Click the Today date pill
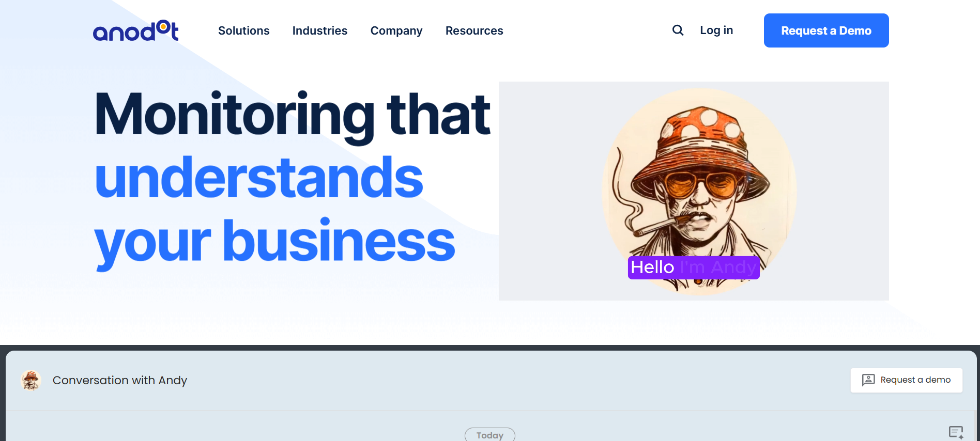This screenshot has width=980, height=441. pos(490,435)
